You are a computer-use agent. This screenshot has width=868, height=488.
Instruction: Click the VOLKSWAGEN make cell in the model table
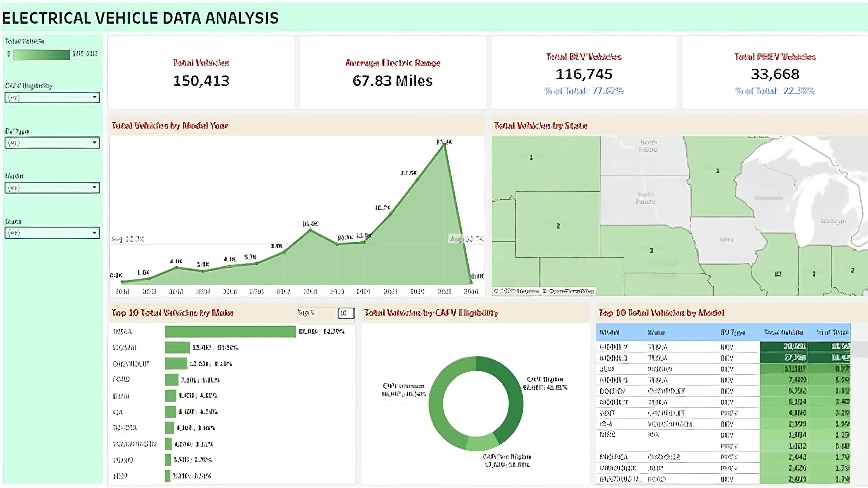(670, 424)
